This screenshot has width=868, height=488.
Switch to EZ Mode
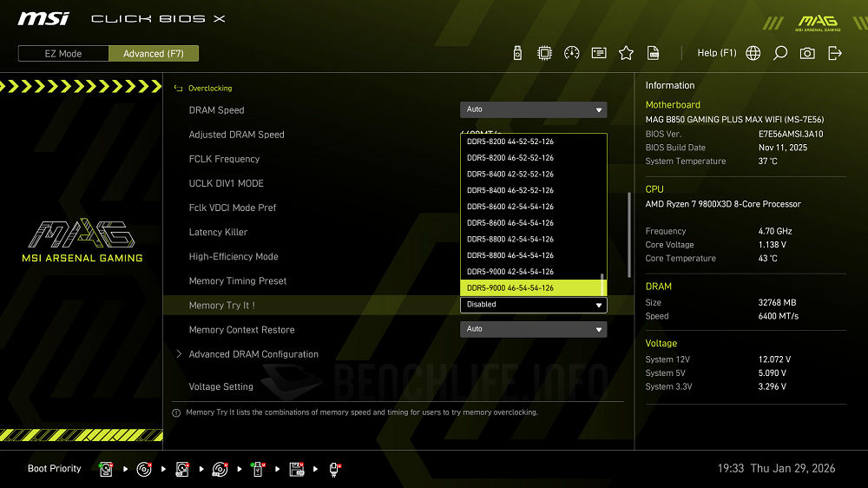tap(63, 54)
